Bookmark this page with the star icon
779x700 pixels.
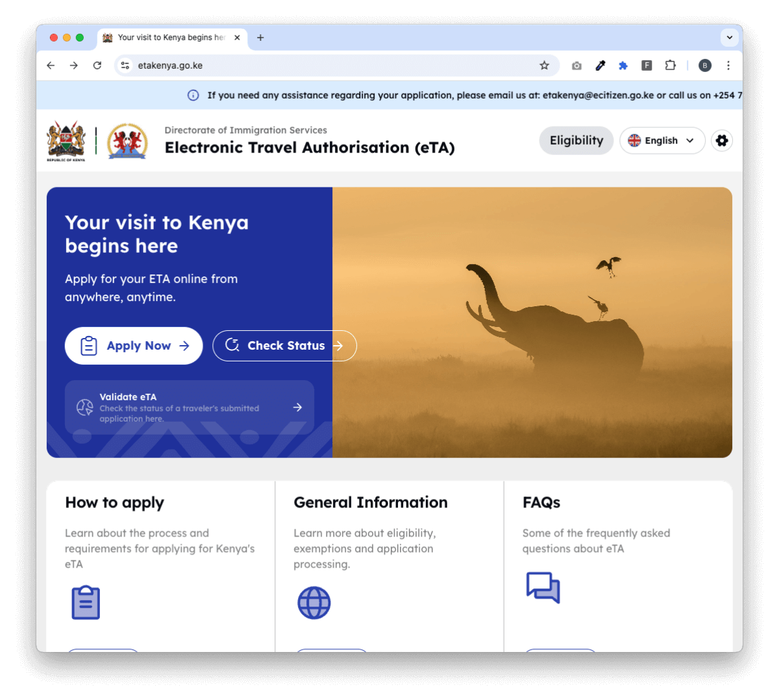click(x=544, y=66)
